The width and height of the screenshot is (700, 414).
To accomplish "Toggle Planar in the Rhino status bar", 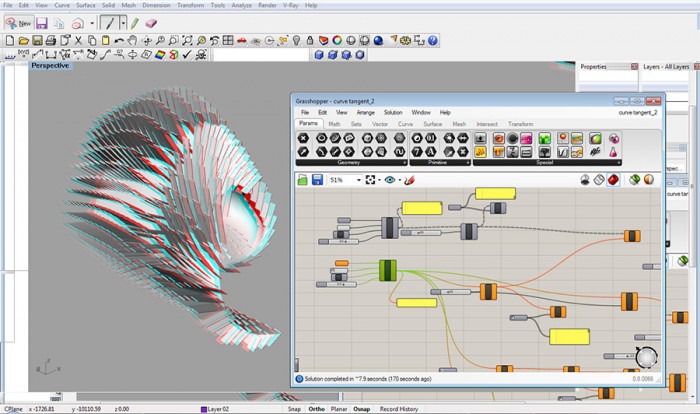I will pos(339,409).
